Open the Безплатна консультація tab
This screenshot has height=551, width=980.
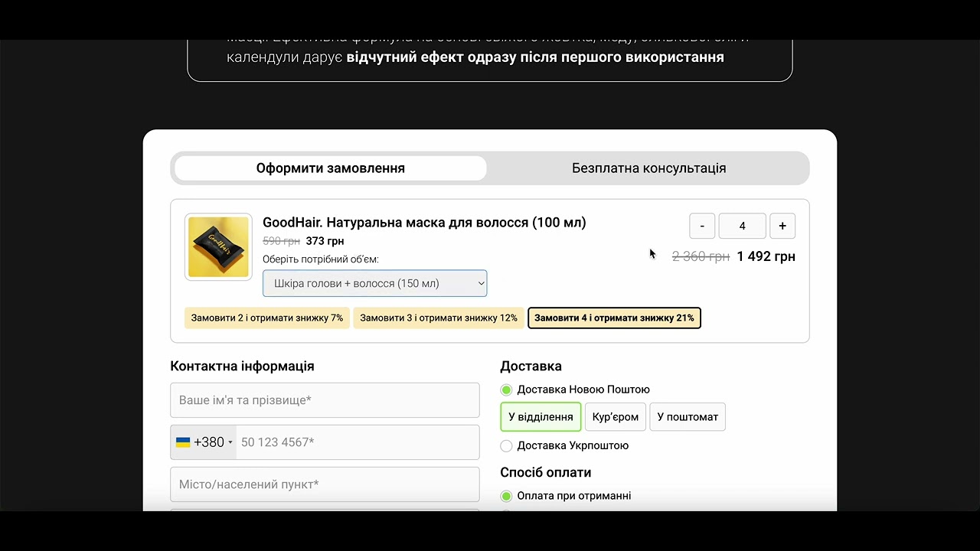(648, 168)
